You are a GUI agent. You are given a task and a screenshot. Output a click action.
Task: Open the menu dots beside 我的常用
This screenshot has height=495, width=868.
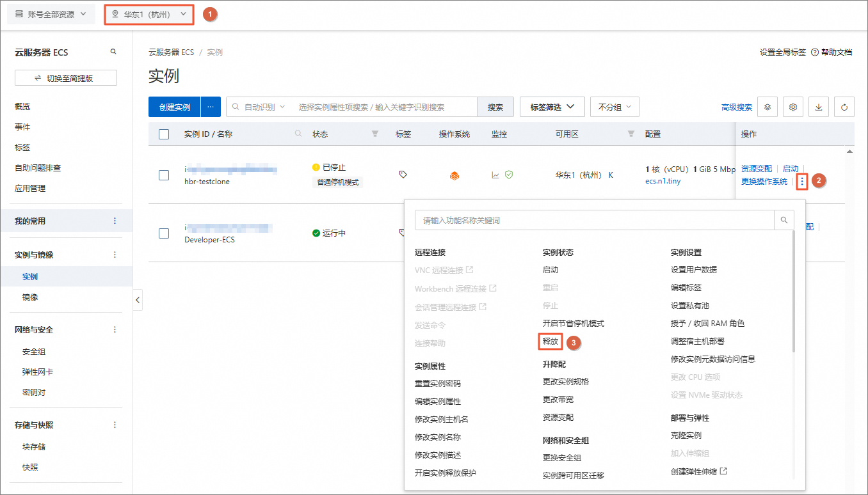coord(115,221)
